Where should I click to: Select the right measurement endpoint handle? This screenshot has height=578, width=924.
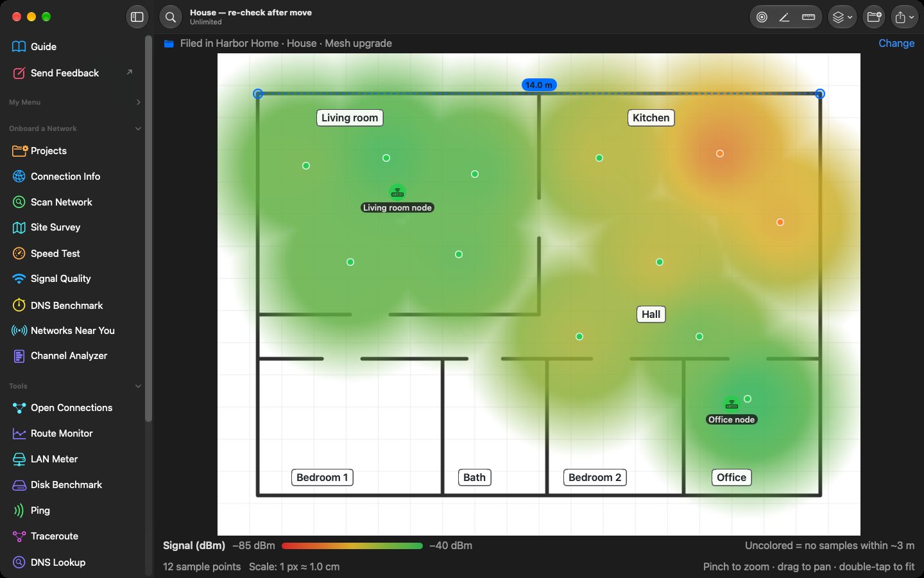(x=820, y=94)
